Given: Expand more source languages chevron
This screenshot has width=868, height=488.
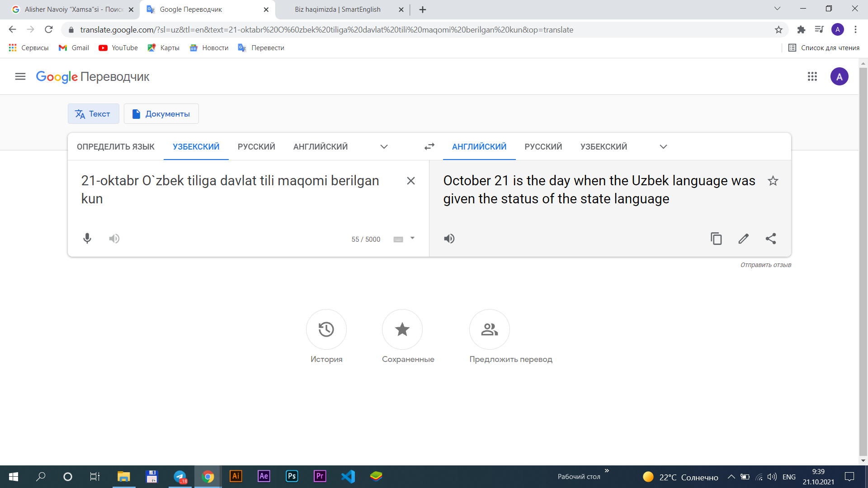Looking at the screenshot, I should click(x=384, y=146).
